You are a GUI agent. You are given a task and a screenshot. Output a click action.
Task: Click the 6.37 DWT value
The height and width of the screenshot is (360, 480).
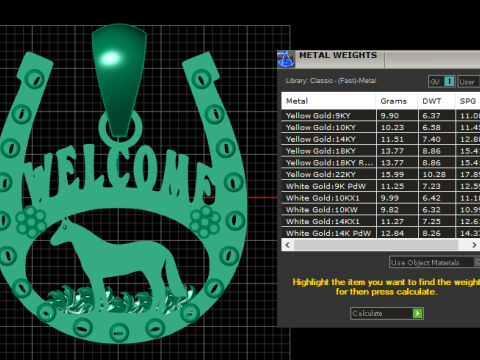pyautogui.click(x=431, y=116)
